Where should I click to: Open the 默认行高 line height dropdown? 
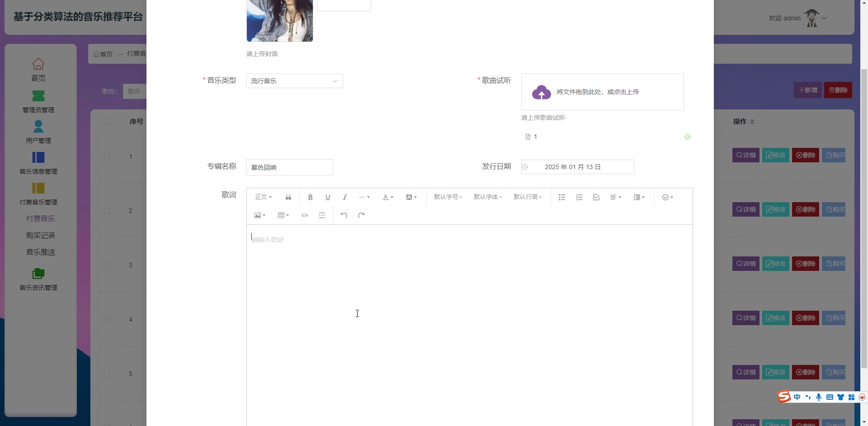(x=528, y=197)
